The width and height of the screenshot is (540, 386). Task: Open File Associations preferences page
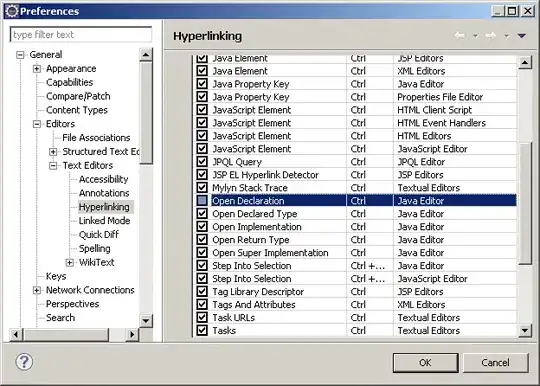click(96, 138)
